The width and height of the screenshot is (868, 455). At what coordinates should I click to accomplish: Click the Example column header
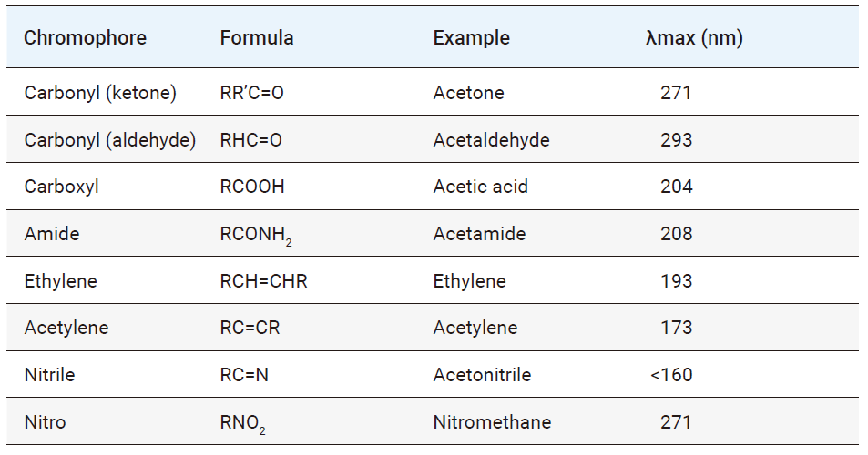(471, 38)
